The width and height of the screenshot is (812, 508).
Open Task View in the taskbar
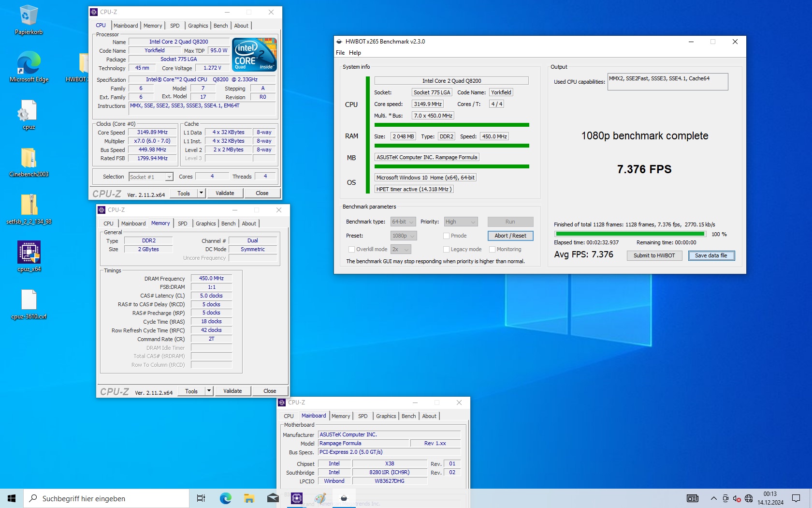click(x=201, y=498)
